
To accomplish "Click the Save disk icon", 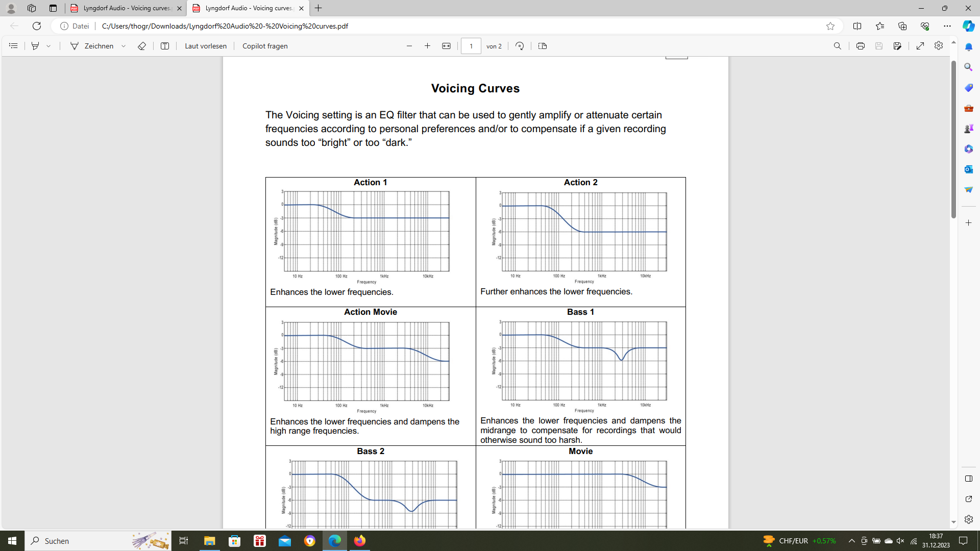I will click(879, 46).
